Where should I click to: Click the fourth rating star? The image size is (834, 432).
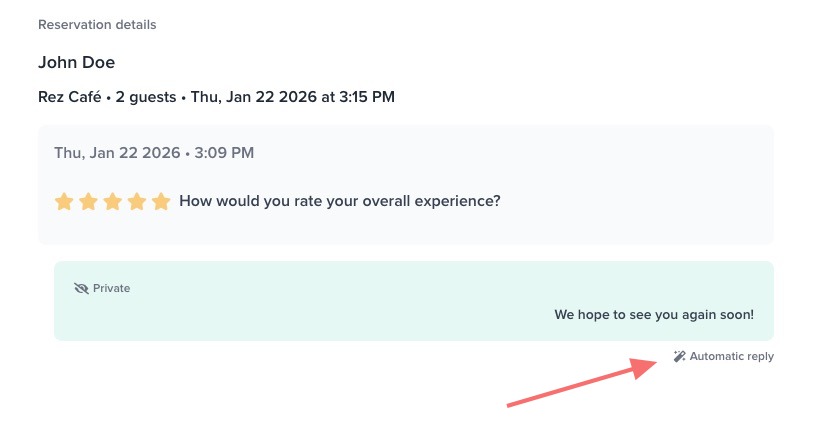[x=136, y=202]
